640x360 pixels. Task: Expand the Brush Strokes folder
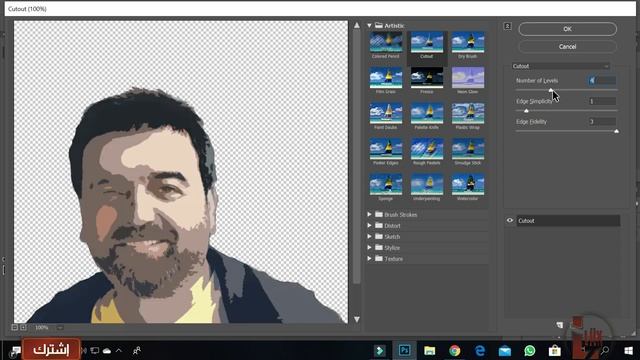click(x=369, y=214)
